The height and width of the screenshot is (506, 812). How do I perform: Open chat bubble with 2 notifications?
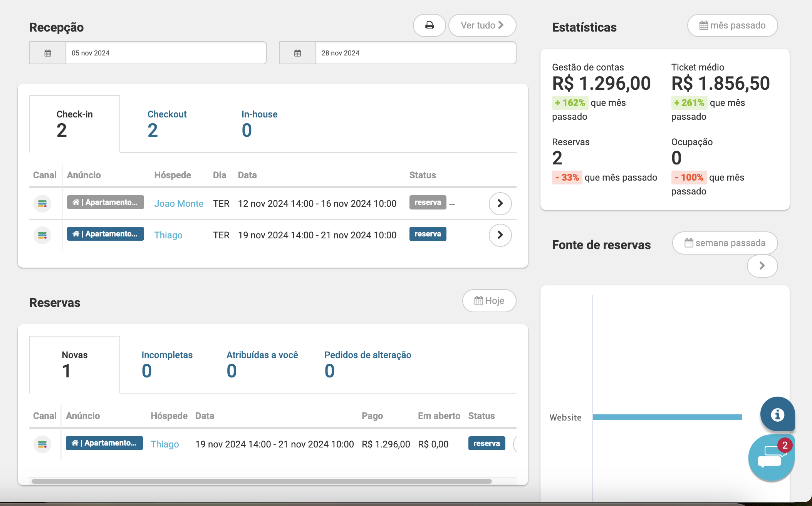[771, 457]
